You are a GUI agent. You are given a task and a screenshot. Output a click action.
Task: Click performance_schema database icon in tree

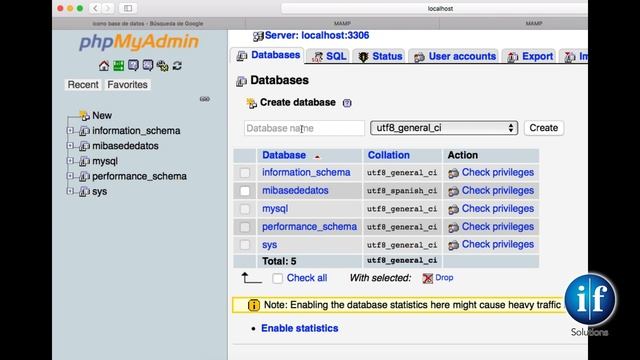84,176
